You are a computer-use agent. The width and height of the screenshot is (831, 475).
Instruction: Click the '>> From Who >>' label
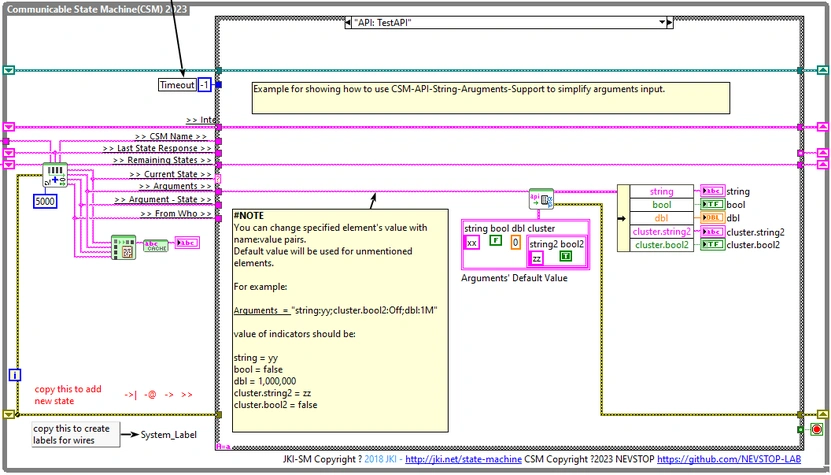click(x=176, y=213)
